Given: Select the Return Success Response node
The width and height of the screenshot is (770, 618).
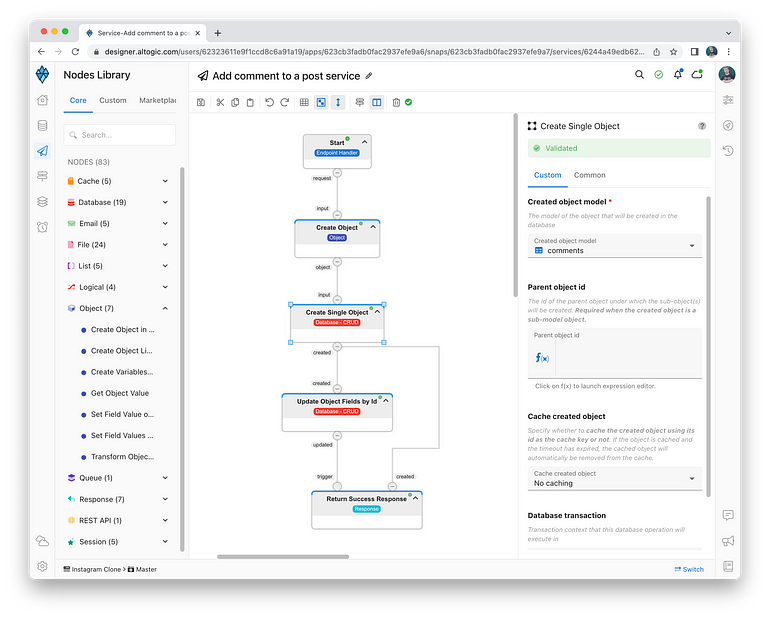Looking at the screenshot, I should (367, 510).
